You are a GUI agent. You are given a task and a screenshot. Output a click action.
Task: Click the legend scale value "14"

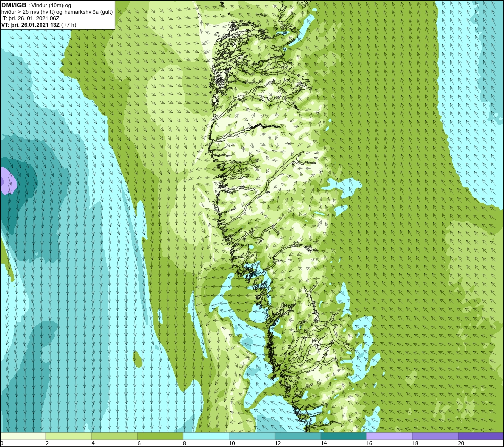point(324,443)
